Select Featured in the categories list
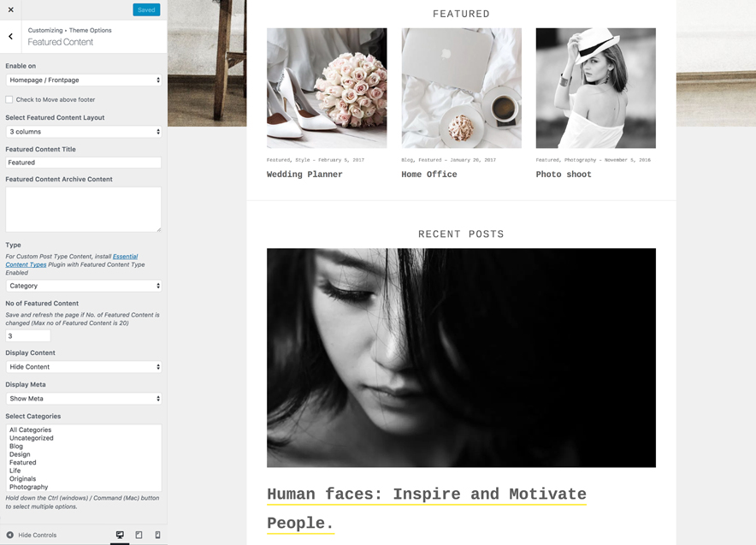 pyautogui.click(x=23, y=463)
